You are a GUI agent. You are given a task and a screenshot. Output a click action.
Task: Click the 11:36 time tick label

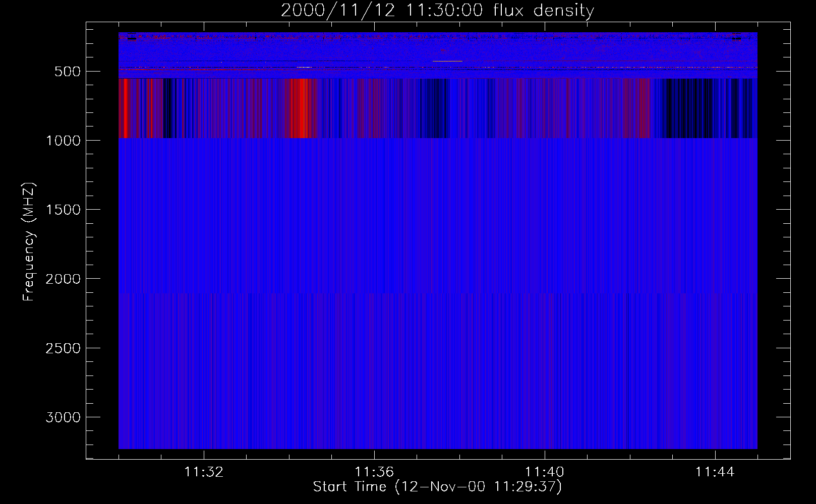point(374,472)
